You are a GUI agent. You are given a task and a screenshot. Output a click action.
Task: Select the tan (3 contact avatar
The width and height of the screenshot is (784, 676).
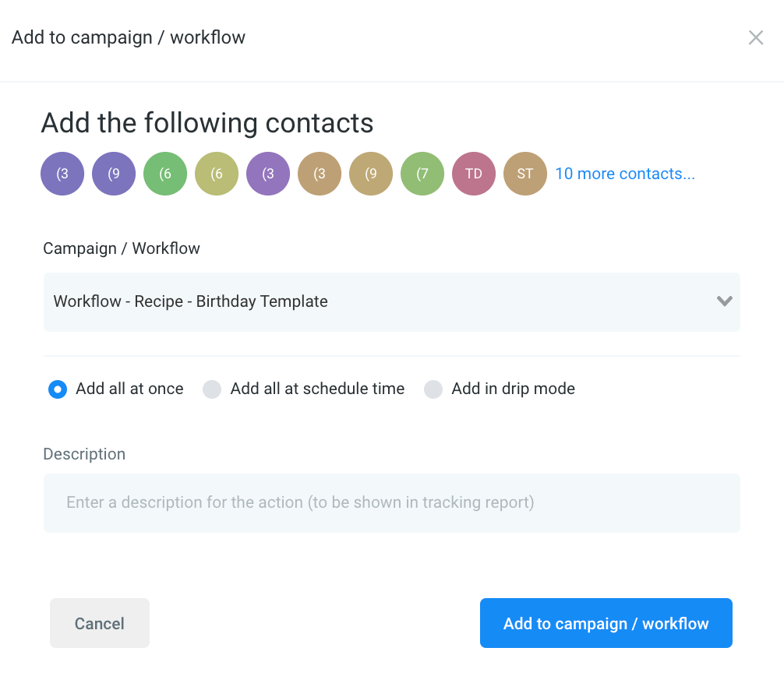click(320, 174)
